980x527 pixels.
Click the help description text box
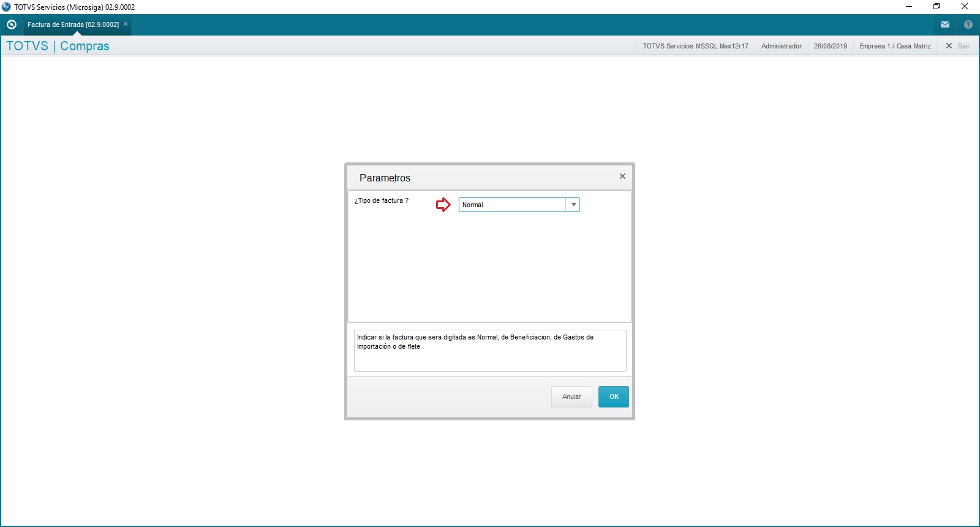tap(490, 351)
